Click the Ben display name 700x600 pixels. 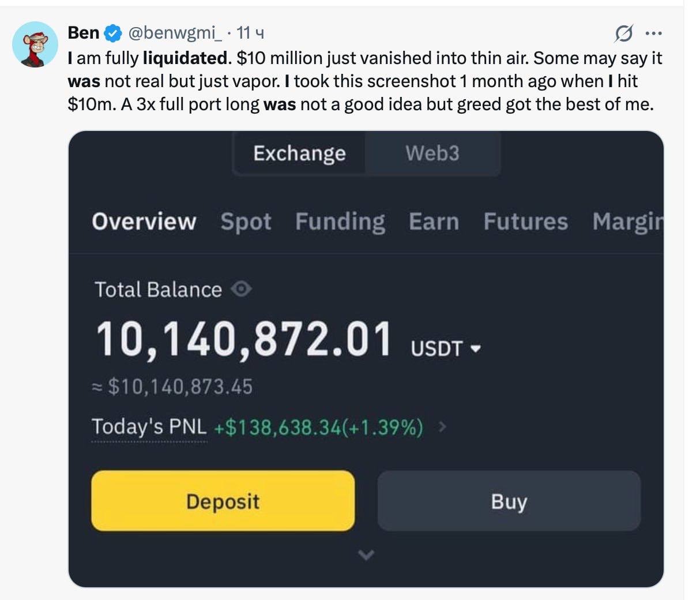click(84, 33)
